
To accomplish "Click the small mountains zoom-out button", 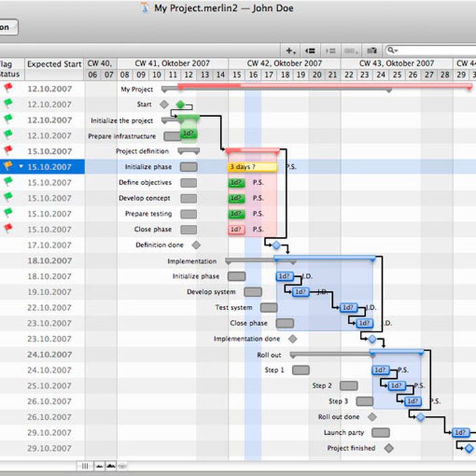I will coord(99,466).
